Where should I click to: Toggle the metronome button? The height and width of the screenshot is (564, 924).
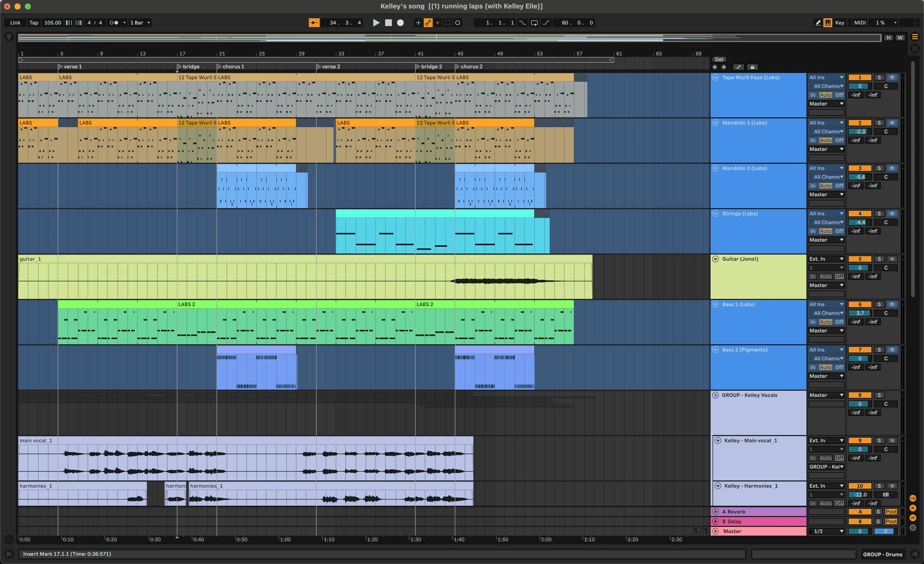click(x=114, y=23)
